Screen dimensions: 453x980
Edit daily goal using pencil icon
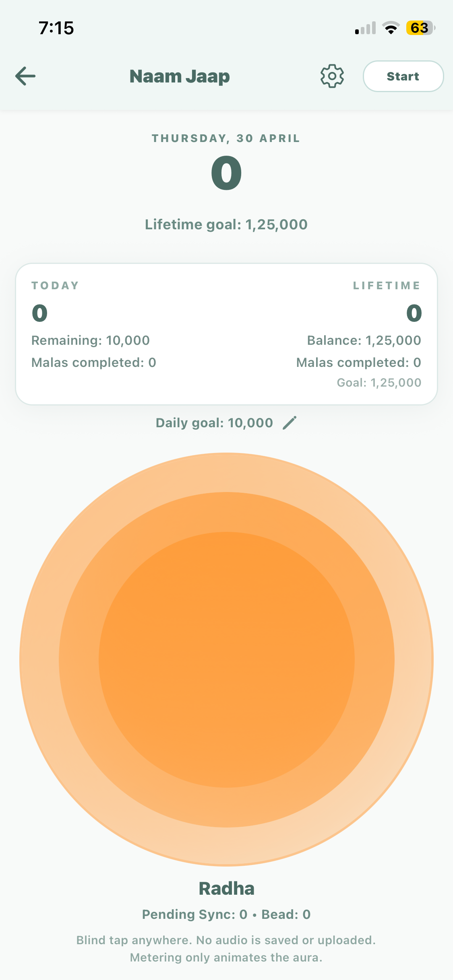coord(290,423)
